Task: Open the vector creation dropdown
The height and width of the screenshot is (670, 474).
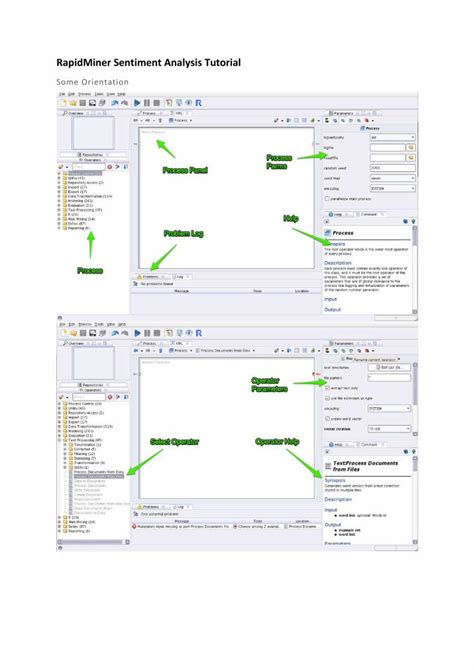Action: (389, 429)
